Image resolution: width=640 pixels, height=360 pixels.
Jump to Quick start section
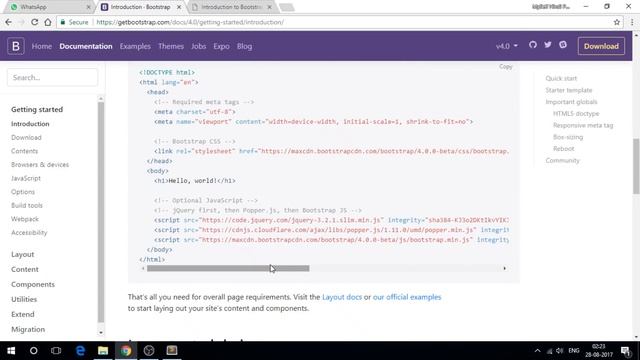pos(561,78)
